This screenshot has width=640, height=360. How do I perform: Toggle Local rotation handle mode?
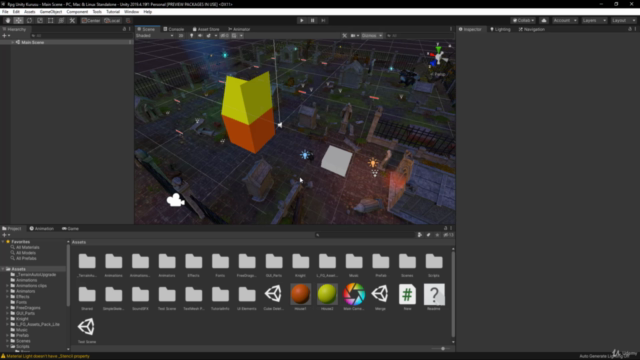pos(112,20)
